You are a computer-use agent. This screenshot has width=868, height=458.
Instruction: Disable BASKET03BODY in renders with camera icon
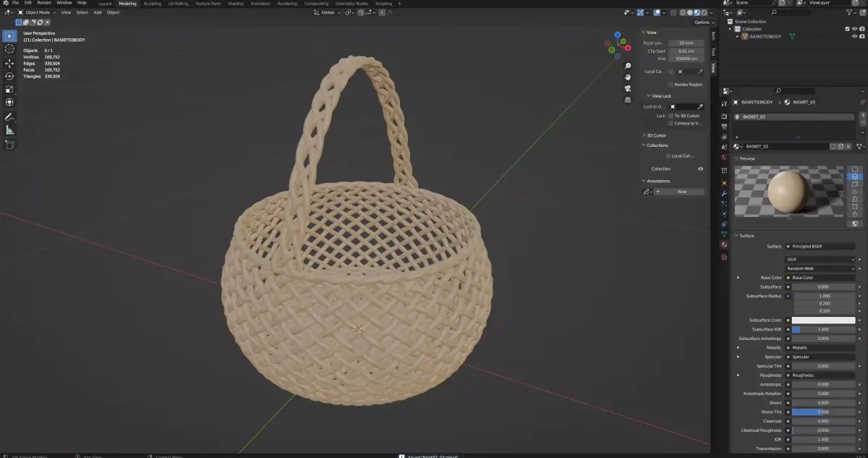862,36
